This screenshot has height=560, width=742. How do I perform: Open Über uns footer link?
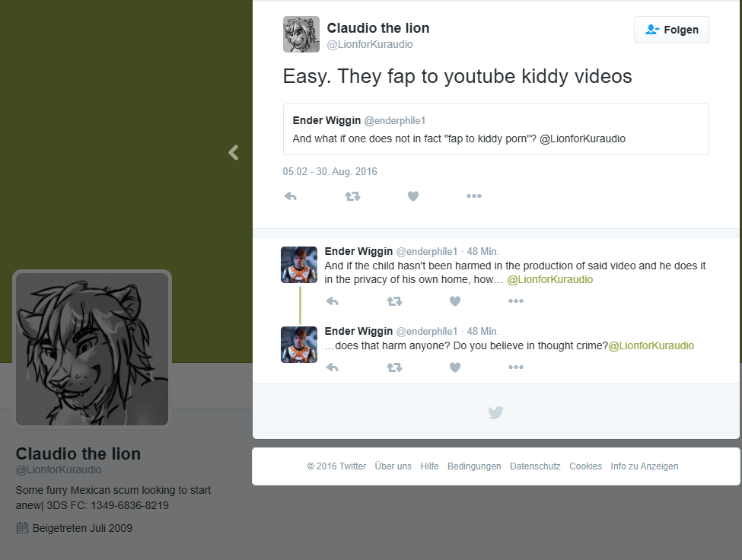tap(393, 466)
